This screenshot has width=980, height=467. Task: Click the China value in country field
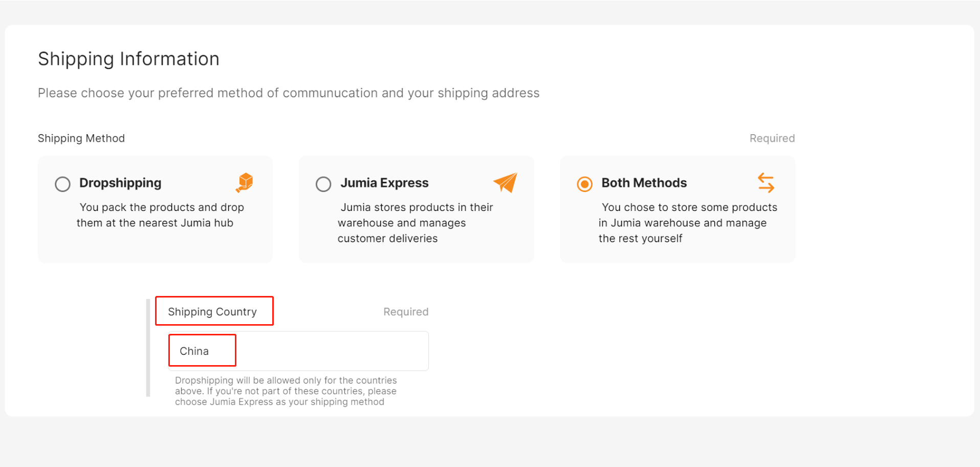pyautogui.click(x=194, y=351)
